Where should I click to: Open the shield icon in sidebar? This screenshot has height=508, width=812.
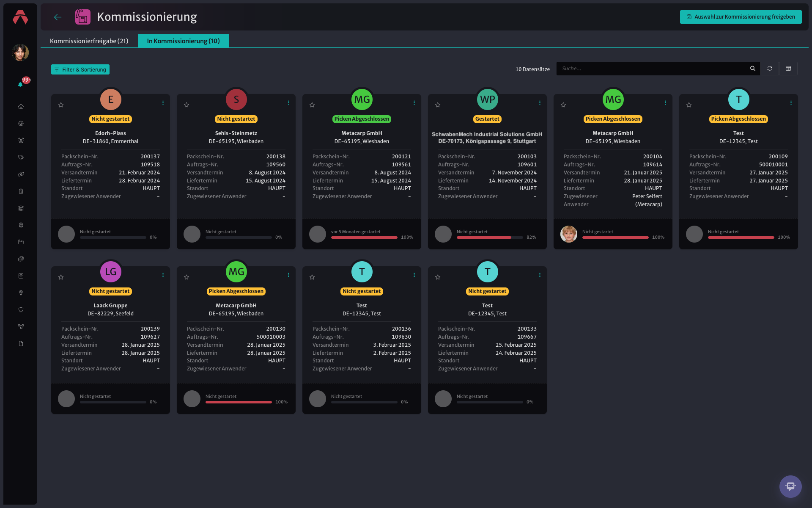pyautogui.click(x=21, y=309)
